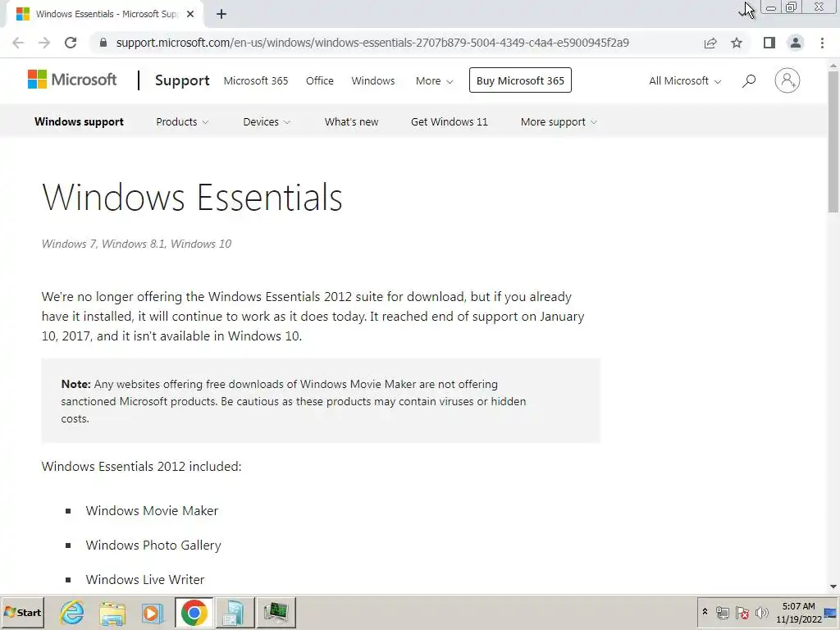Click the scrollbar down arrow
This screenshot has height=630, width=840.
click(x=833, y=587)
